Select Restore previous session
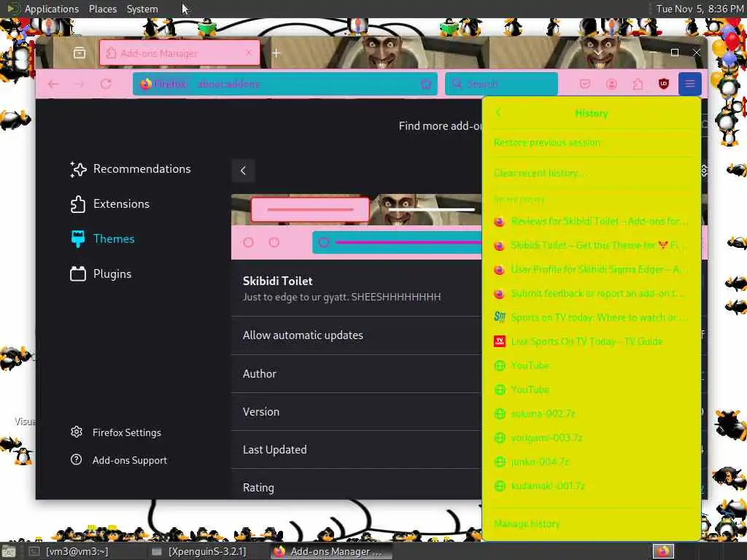 (x=591, y=142)
